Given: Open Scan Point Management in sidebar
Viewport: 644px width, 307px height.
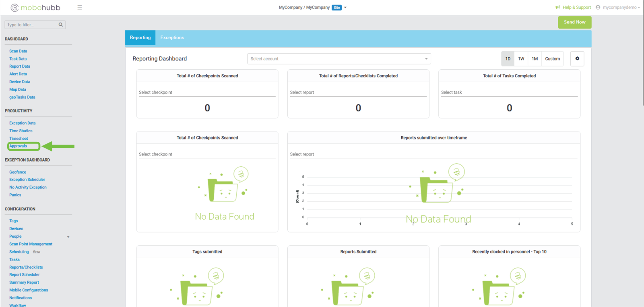Looking at the screenshot, I should [x=31, y=244].
